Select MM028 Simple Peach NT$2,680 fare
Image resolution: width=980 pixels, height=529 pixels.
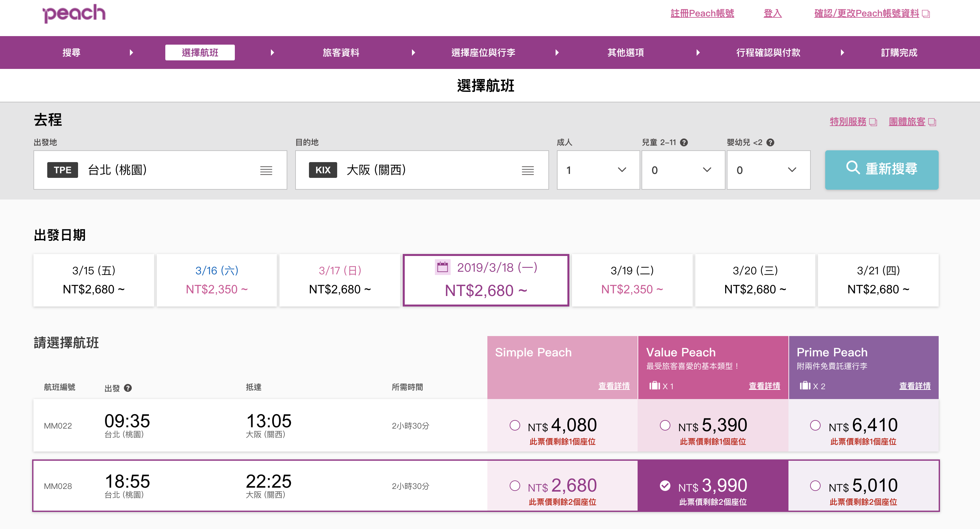514,486
